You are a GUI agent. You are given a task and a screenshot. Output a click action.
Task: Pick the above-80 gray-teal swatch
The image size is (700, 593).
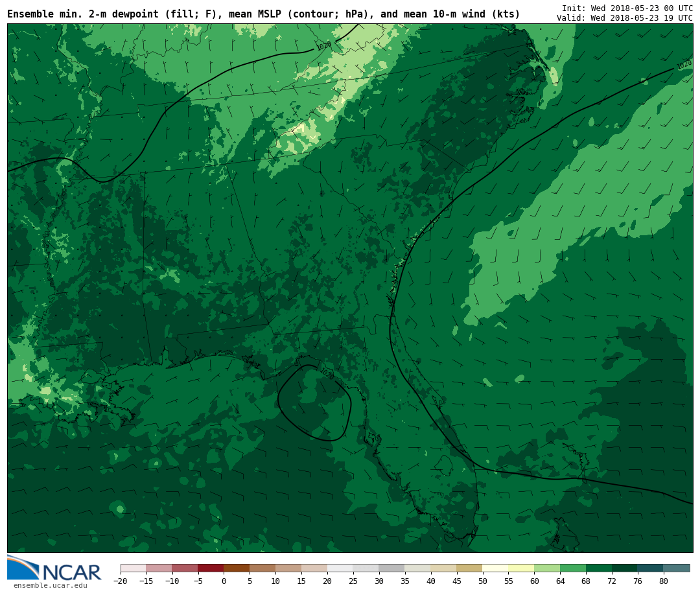677,568
